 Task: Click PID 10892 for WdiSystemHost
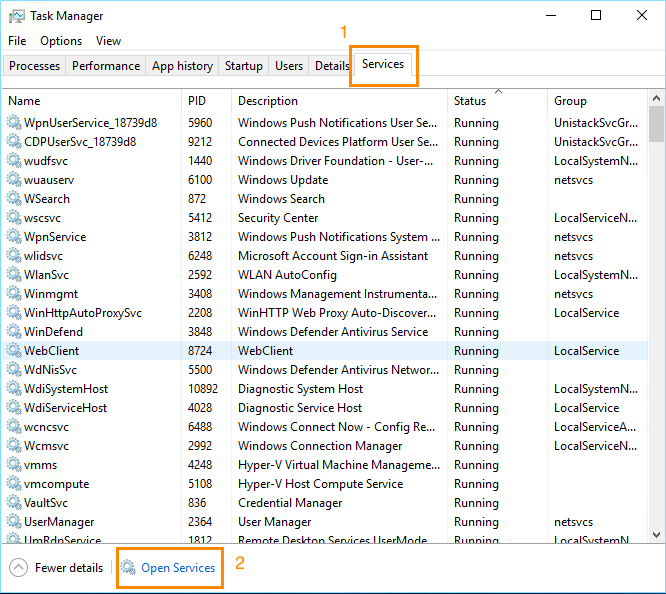[203, 389]
